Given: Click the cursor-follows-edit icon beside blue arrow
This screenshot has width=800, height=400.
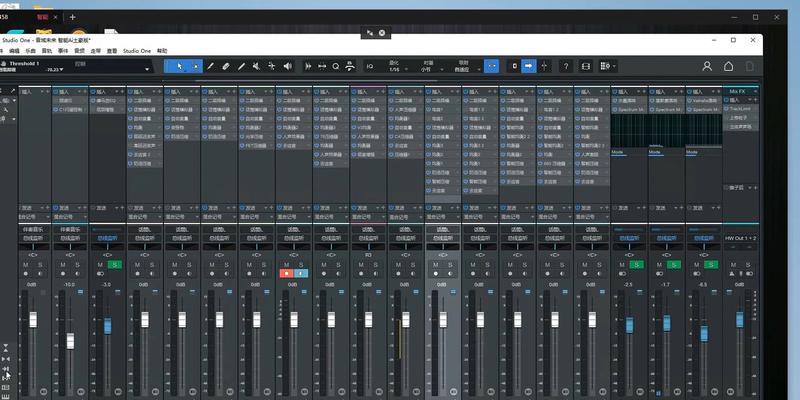Looking at the screenshot, I should tap(544, 66).
